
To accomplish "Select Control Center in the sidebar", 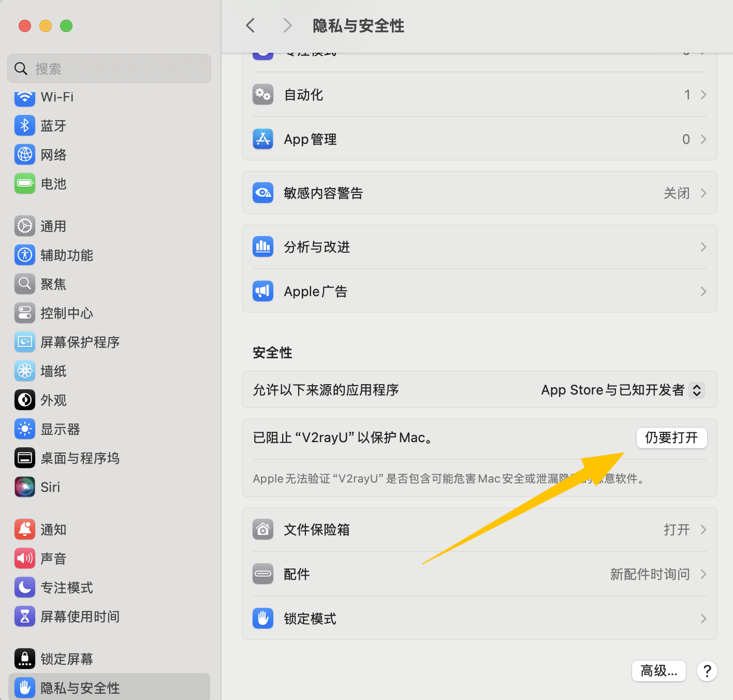I will [66, 313].
